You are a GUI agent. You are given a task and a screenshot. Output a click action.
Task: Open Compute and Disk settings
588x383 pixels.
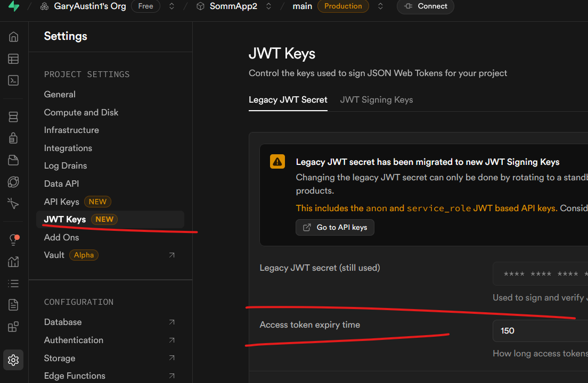pos(81,112)
